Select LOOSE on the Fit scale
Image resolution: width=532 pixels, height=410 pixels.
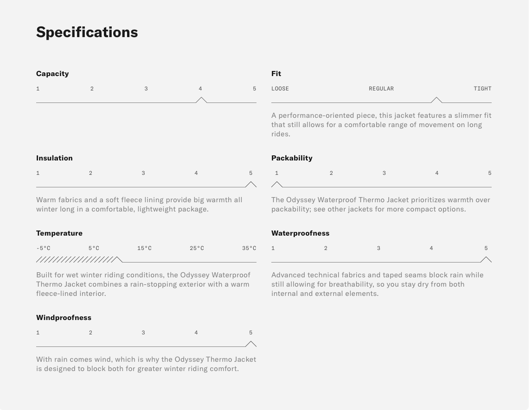coord(280,89)
